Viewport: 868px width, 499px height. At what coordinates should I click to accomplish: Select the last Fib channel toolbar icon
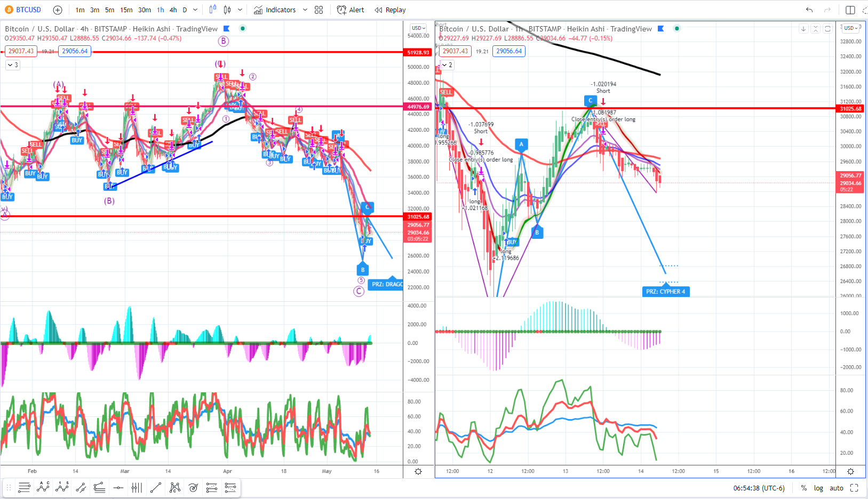230,487
